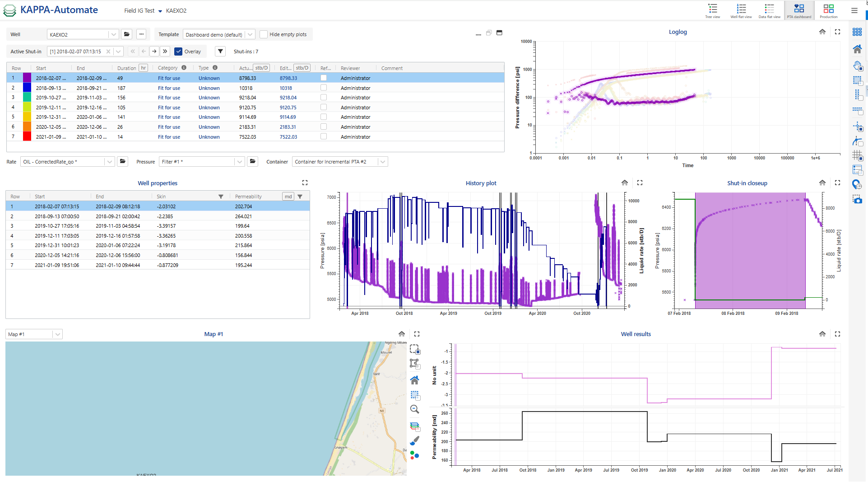The width and height of the screenshot is (868, 482).
Task: Expand the Map #1 selector dropdown
Action: [57, 334]
